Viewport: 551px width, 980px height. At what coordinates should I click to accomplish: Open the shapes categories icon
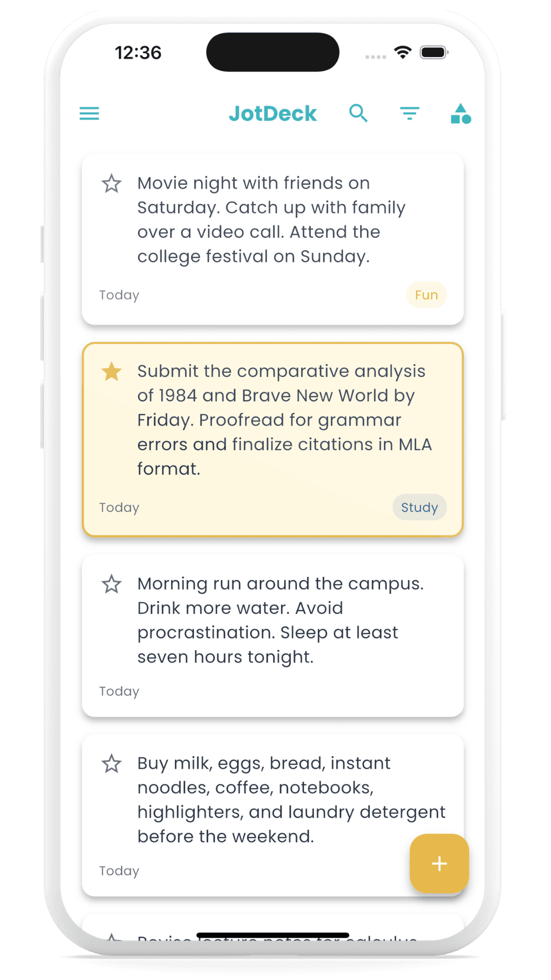point(461,113)
